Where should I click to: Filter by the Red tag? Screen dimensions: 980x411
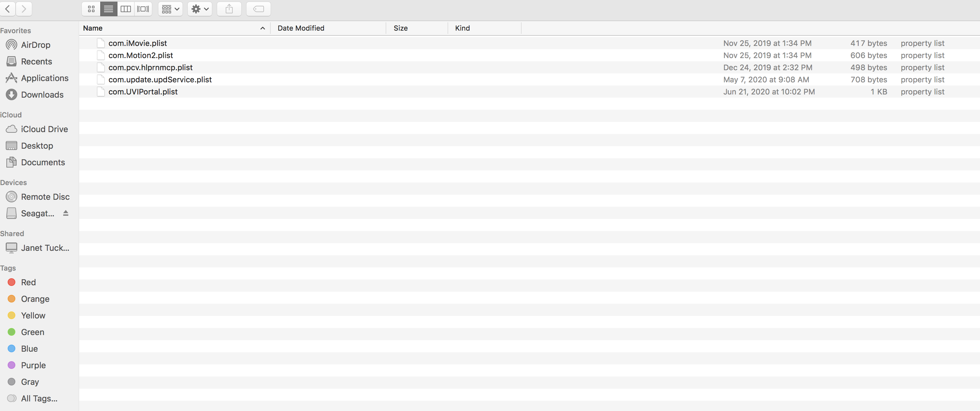(x=28, y=282)
